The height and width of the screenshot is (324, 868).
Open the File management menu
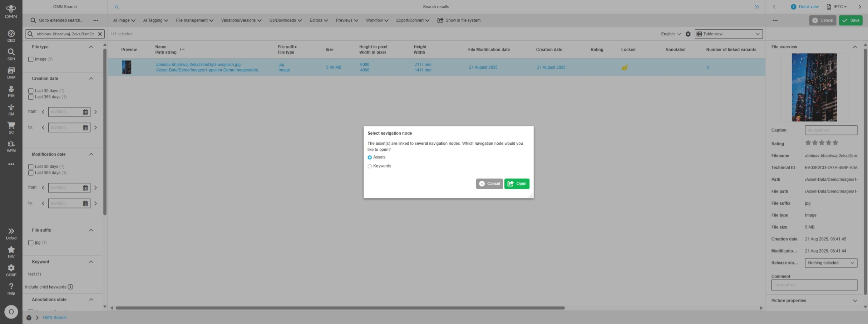click(194, 20)
